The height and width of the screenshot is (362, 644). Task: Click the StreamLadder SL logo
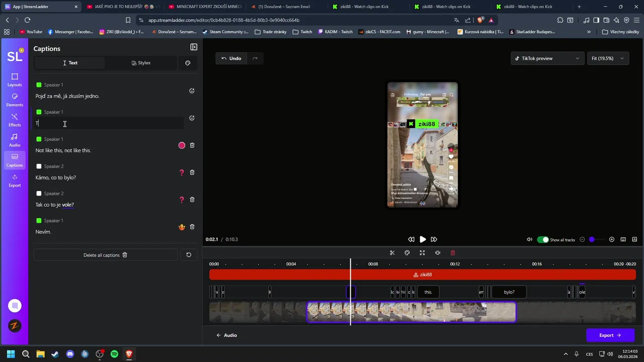pyautogui.click(x=15, y=55)
